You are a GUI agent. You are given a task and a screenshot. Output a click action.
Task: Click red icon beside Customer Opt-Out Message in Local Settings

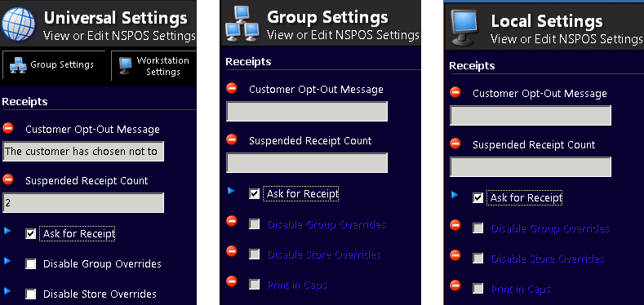[455, 92]
